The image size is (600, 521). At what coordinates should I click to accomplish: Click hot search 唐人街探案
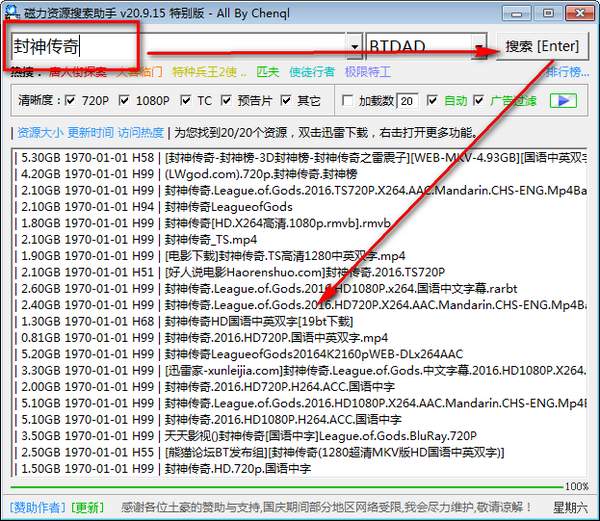point(78,72)
